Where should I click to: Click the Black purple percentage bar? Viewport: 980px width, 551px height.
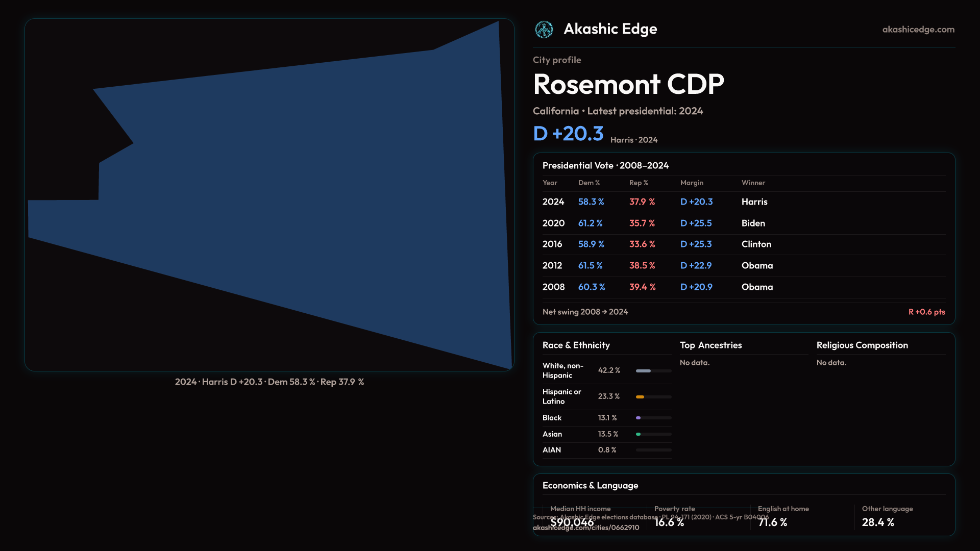pyautogui.click(x=639, y=418)
